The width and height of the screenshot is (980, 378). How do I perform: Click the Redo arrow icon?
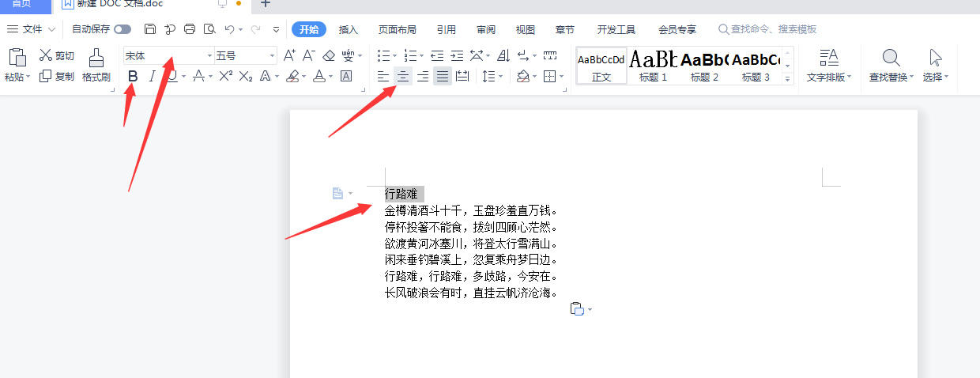tap(255, 29)
